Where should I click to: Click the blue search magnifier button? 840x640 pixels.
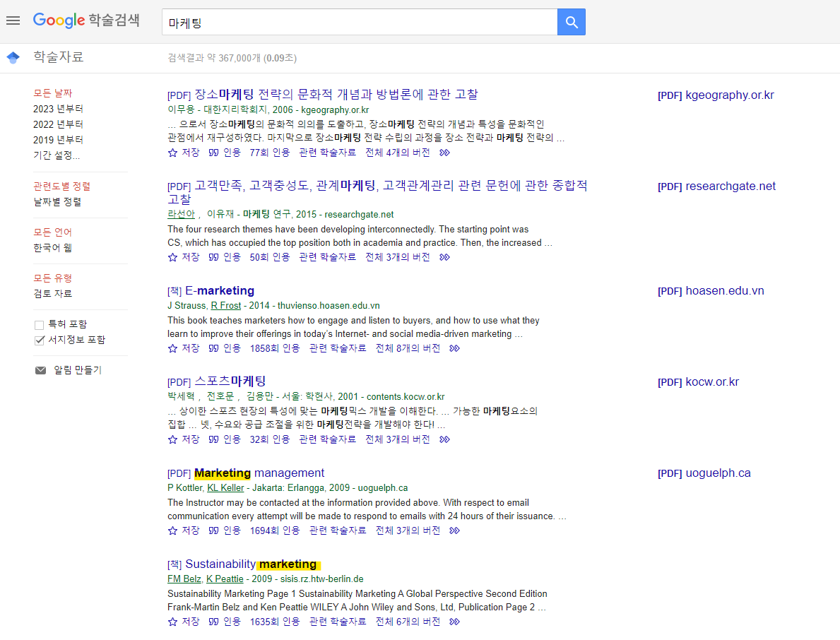(571, 22)
